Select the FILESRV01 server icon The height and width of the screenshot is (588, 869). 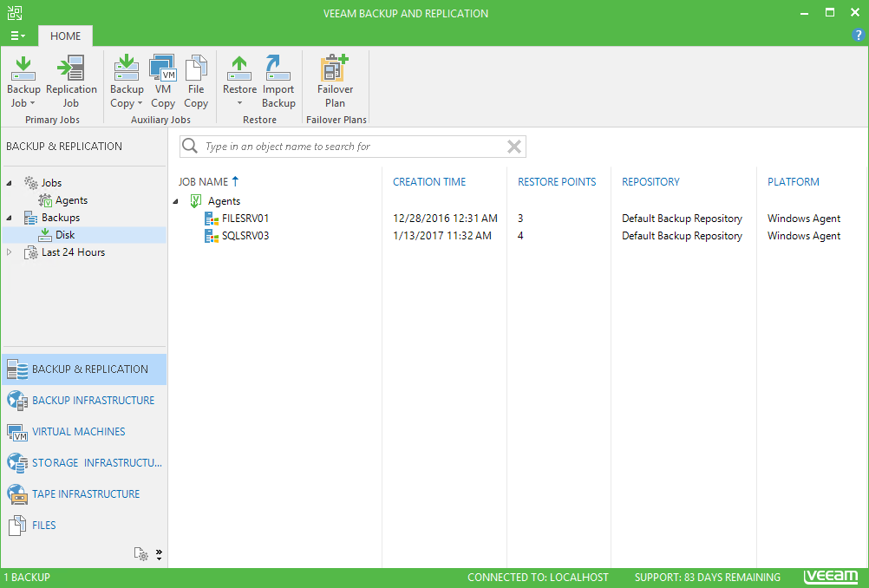click(x=211, y=219)
